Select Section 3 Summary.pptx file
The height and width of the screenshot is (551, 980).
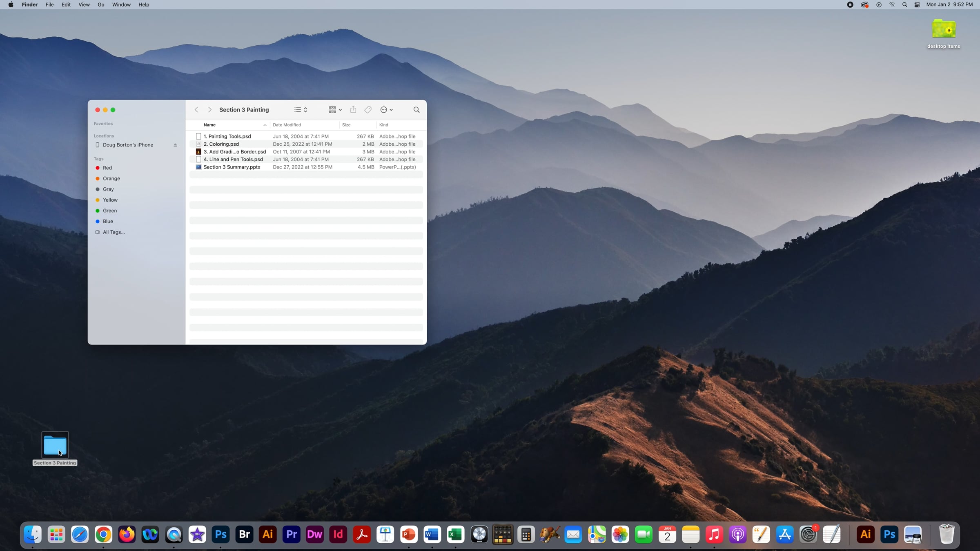click(x=306, y=167)
